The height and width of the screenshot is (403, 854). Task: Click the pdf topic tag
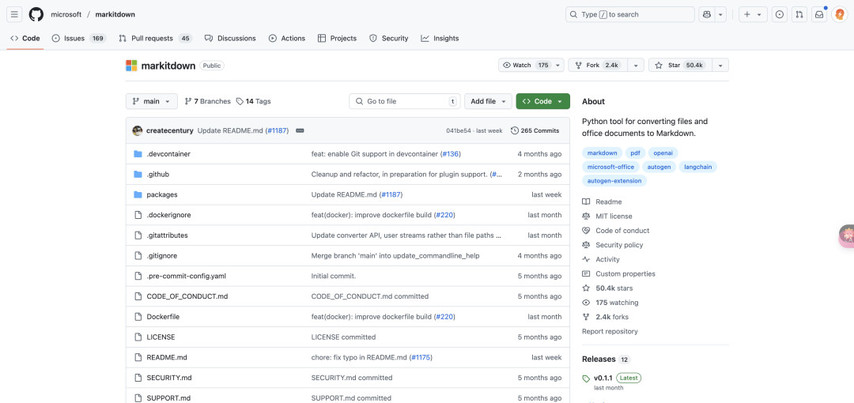[635, 153]
